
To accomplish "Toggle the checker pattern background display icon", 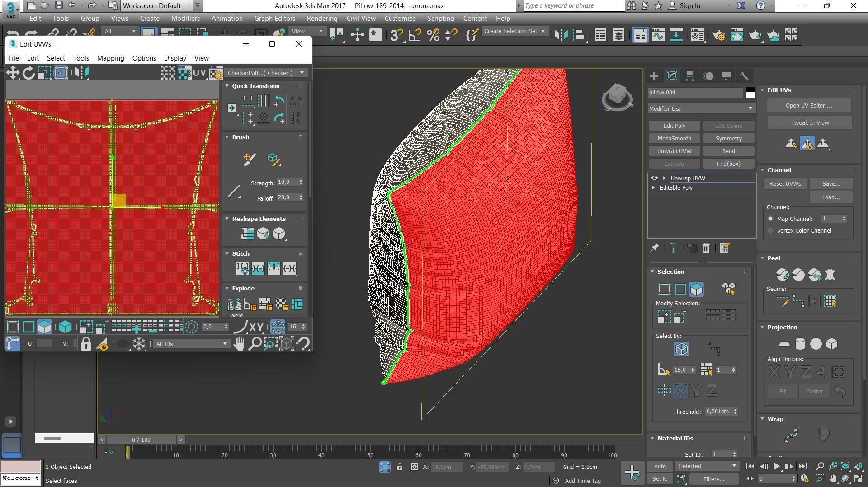I will point(184,73).
